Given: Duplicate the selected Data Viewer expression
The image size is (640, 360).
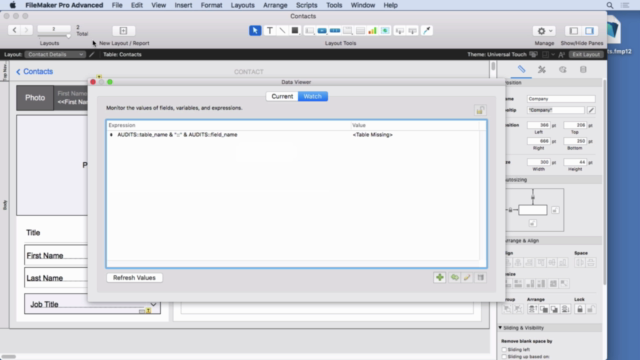Looking at the screenshot, I should (454, 278).
